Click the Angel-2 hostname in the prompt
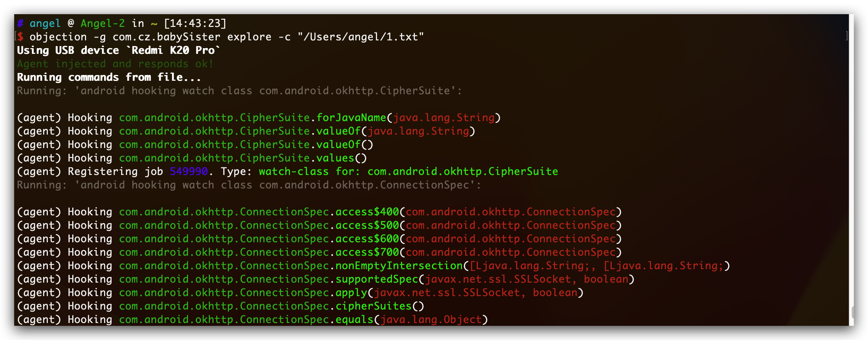The image size is (868, 340). [x=103, y=23]
